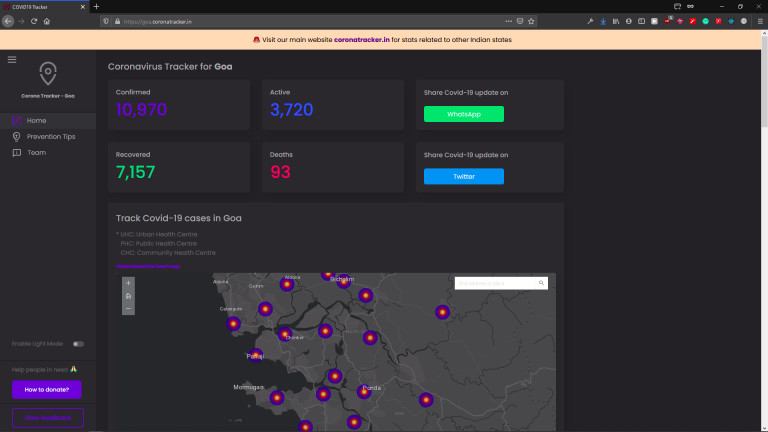
Task: Open the Firefox application menu
Action: click(760, 21)
